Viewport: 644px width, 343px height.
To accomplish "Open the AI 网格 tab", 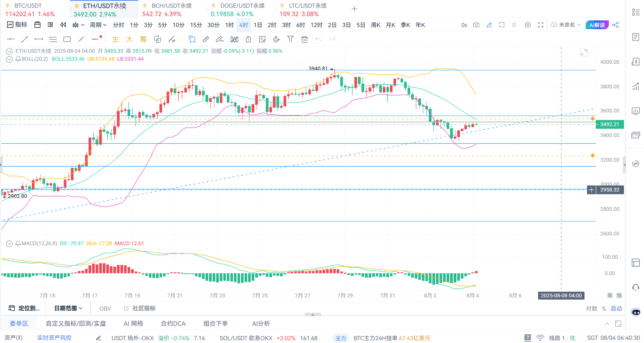I will [x=133, y=324].
